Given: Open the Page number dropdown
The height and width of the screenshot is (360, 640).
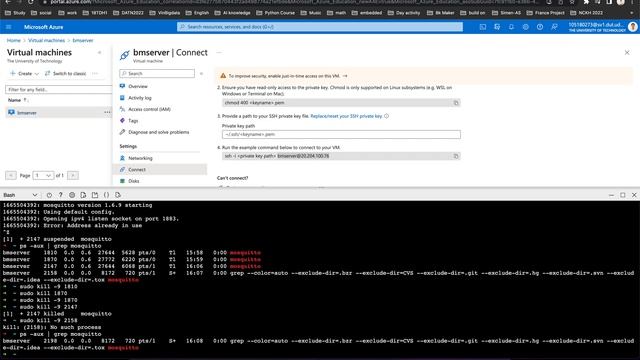Looking at the screenshot, I should 42,176.
